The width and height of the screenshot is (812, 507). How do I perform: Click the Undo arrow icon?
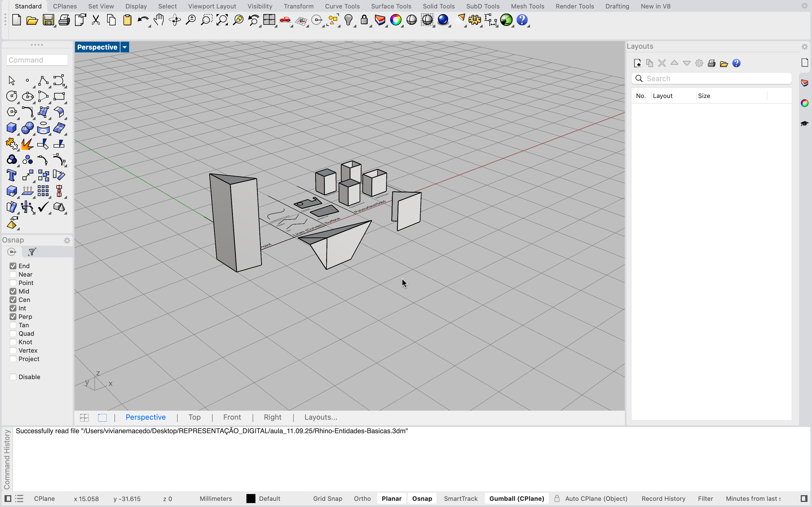click(143, 20)
